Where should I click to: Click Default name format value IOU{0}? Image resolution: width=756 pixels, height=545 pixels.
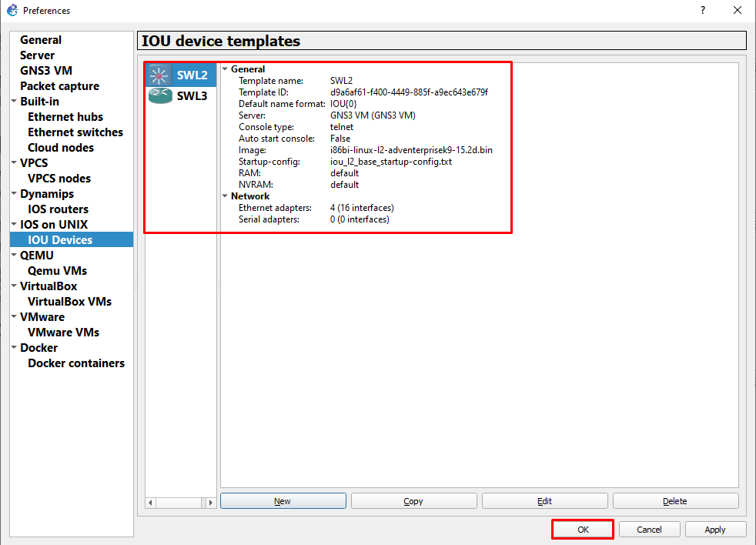click(343, 104)
